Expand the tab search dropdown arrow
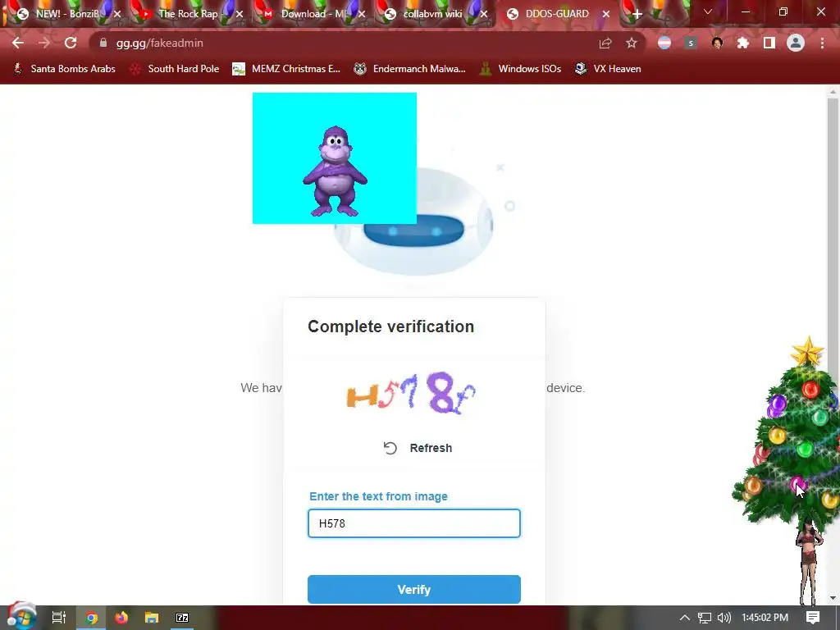 [x=708, y=11]
